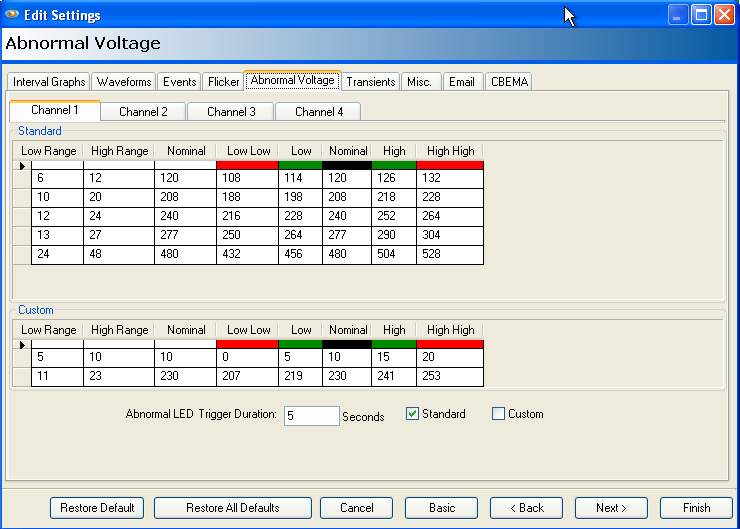Select Standard cell with Low value 114
This screenshot has height=529, width=740.
point(301,179)
